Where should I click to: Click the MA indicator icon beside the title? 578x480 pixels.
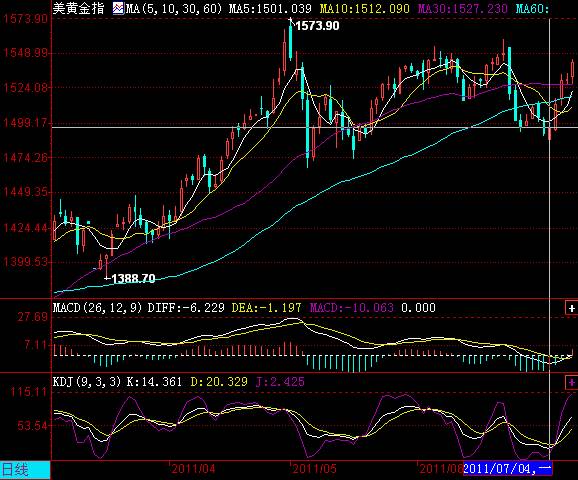[118, 8]
